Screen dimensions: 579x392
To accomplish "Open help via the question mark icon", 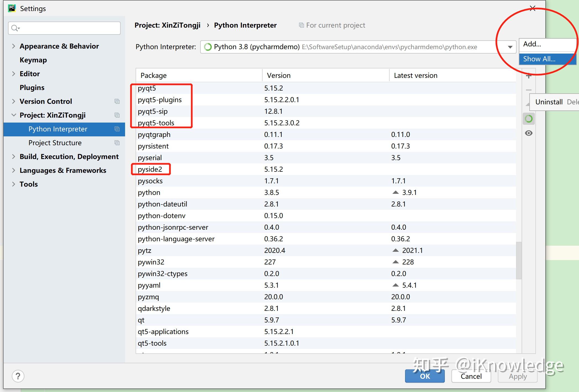I will (x=18, y=376).
